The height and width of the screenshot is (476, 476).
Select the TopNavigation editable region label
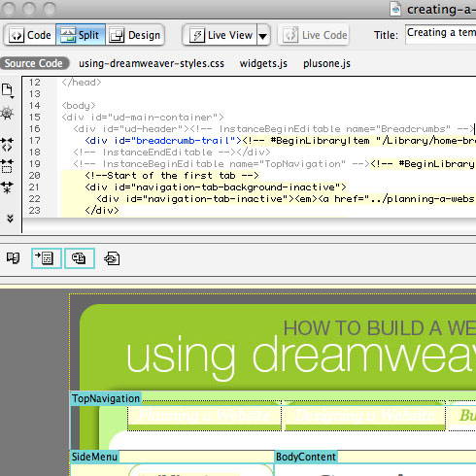pos(106,398)
